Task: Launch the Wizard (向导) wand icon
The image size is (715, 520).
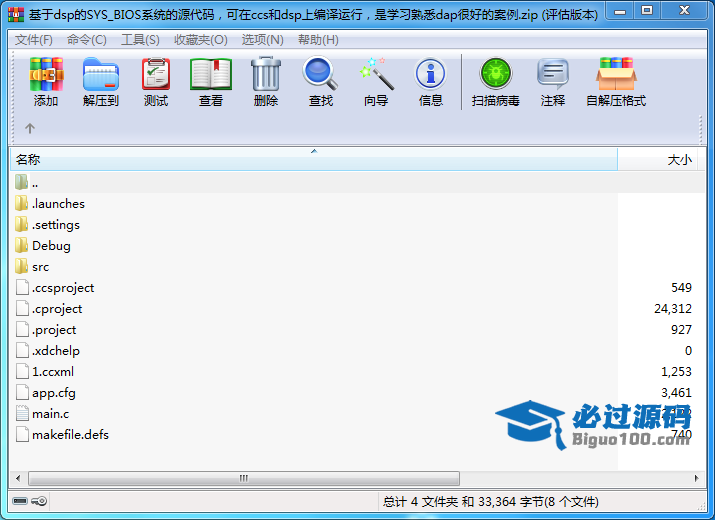Action: [376, 74]
